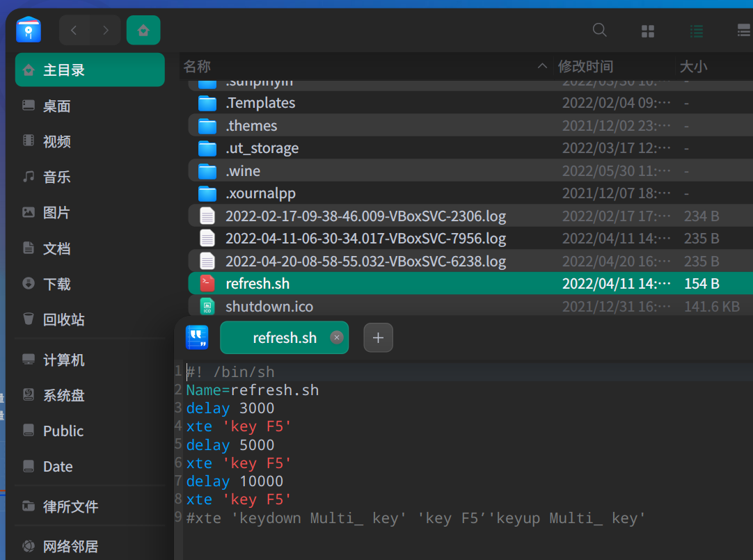The width and height of the screenshot is (753, 560).
Task: Navigate forward with right arrow
Action: (x=105, y=30)
